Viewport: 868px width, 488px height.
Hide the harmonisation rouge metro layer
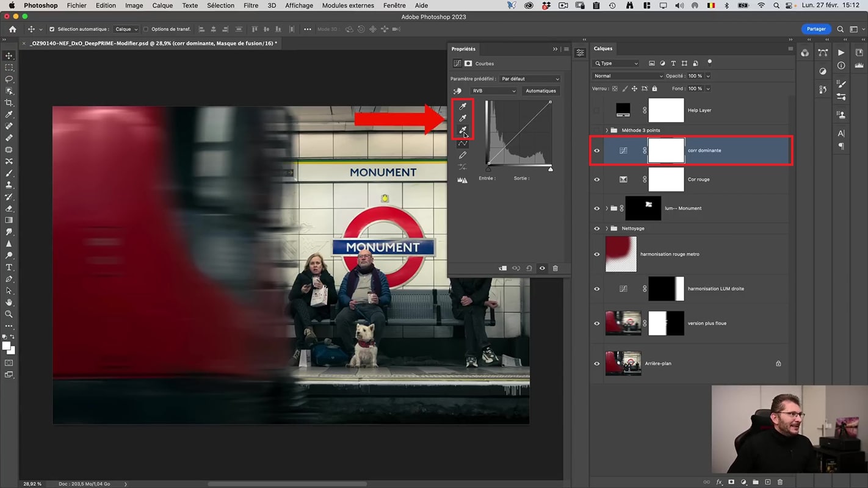(x=597, y=254)
